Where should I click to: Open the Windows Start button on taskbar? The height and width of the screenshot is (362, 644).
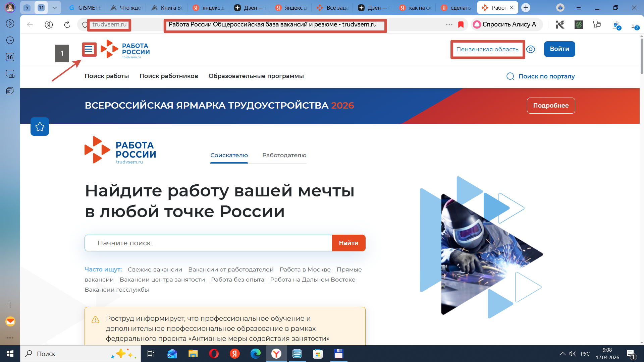[x=10, y=354]
